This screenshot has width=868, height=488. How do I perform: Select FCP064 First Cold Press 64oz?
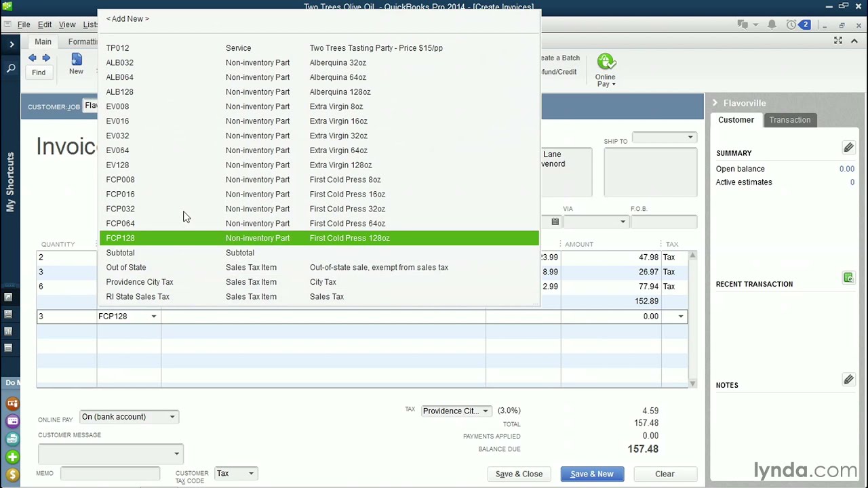[x=319, y=224]
